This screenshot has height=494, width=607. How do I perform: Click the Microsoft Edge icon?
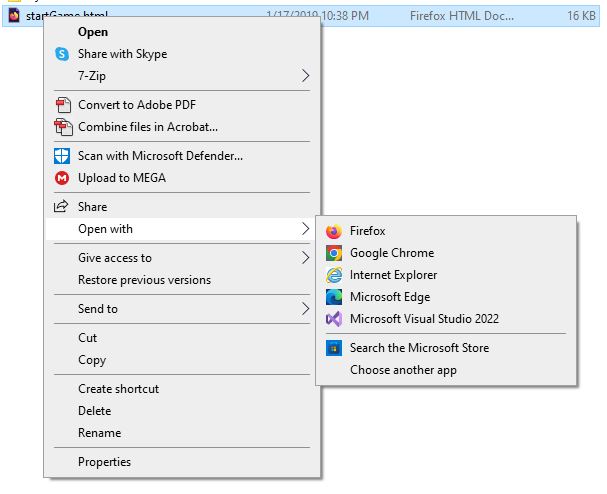pos(334,297)
